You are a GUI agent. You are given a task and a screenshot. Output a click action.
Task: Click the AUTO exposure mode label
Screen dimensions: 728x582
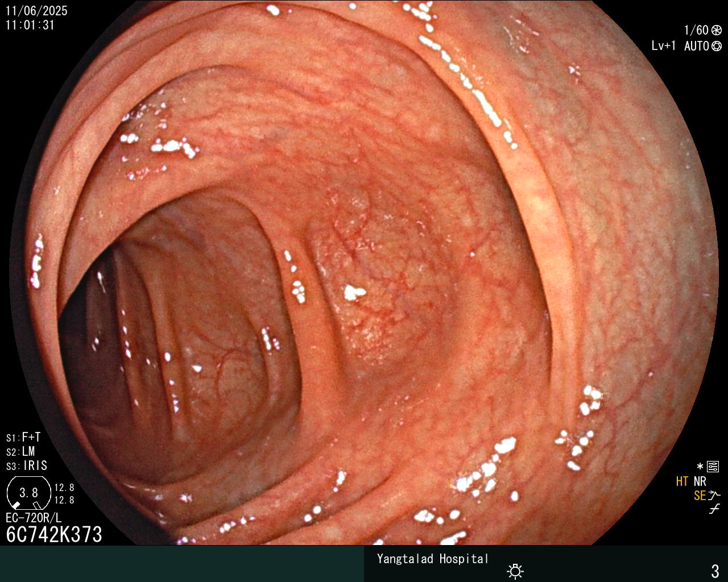[697, 46]
